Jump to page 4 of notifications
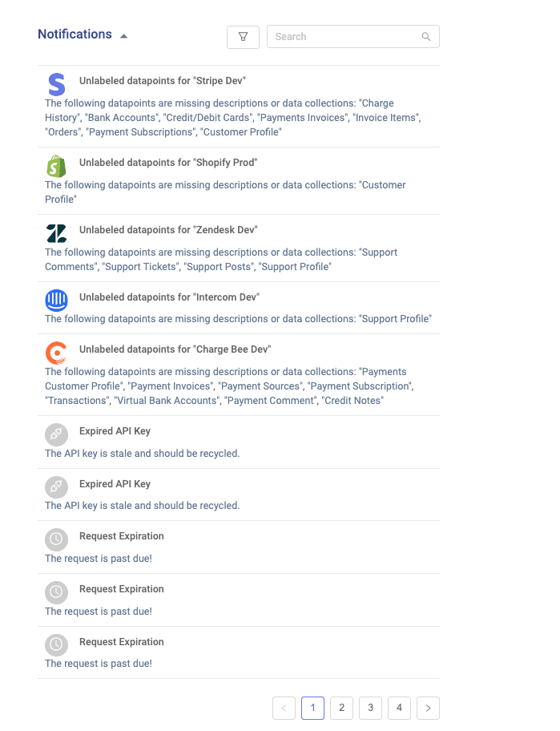 click(x=399, y=708)
